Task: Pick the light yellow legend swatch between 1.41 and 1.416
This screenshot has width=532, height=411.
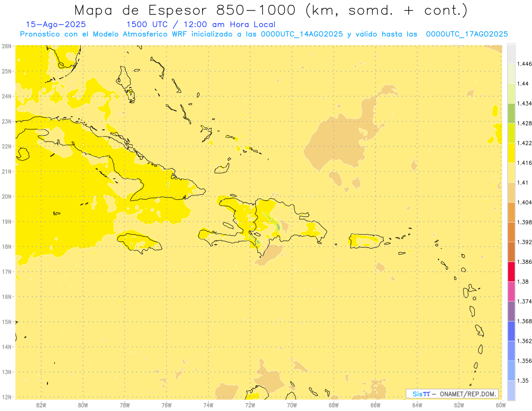Action: (x=511, y=172)
